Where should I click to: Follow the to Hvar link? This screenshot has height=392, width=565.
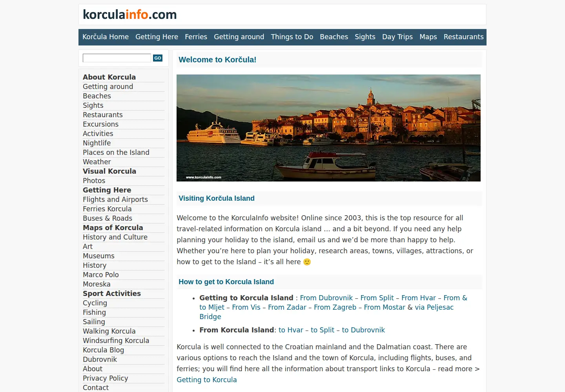(291, 330)
